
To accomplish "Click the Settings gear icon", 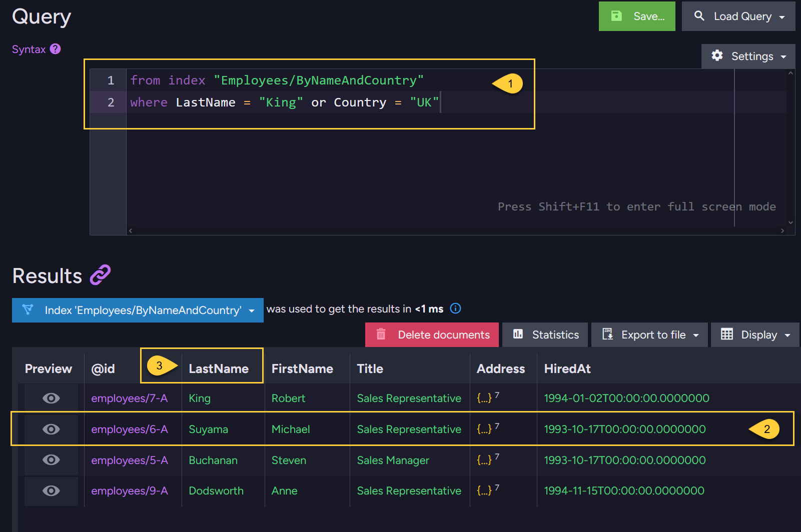I will pos(717,55).
